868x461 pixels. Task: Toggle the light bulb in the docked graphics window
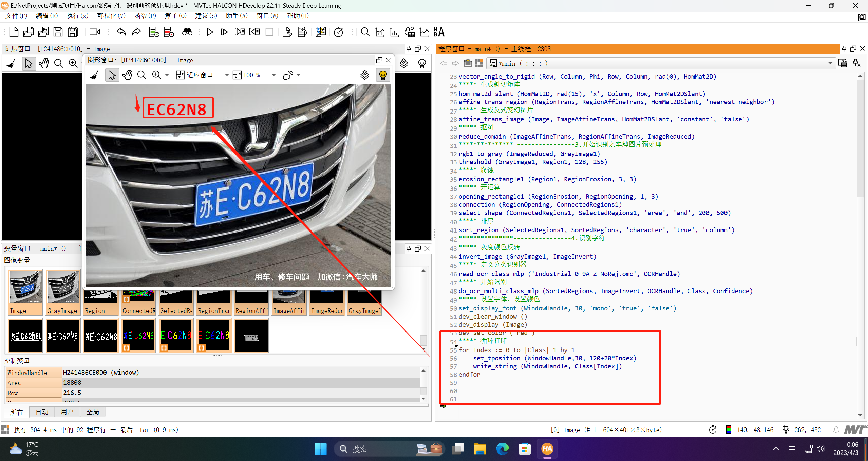(422, 63)
